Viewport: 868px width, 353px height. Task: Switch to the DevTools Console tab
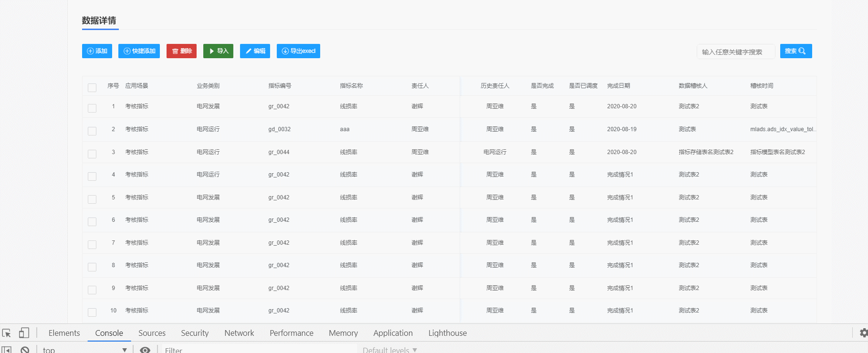coord(109,333)
